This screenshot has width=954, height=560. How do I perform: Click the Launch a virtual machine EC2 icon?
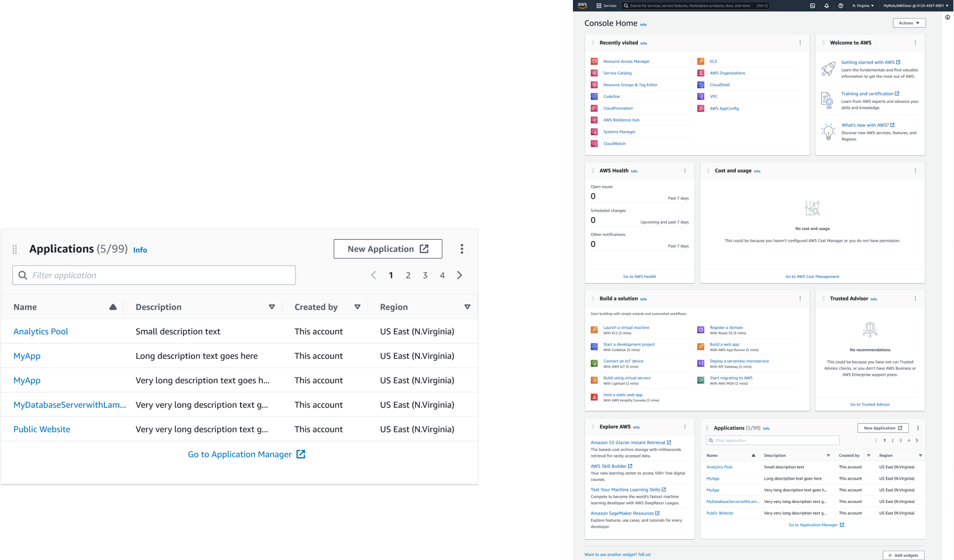click(x=594, y=330)
